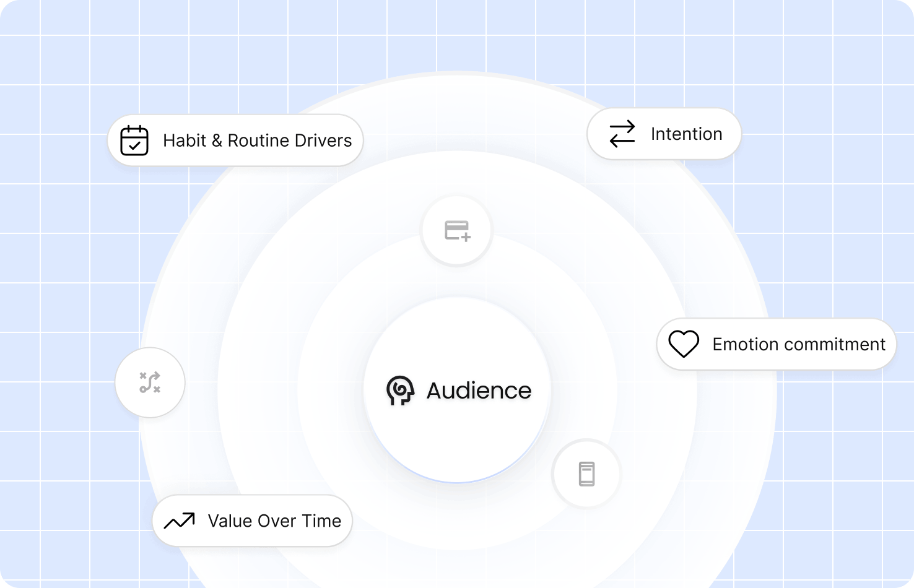Screen dimensions: 914x588
Task: Select the strategy path icon bubble
Action: [150, 383]
